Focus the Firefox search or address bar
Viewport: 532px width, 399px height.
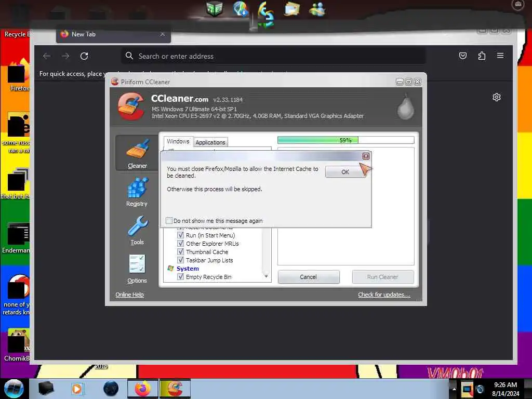pyautogui.click(x=273, y=56)
